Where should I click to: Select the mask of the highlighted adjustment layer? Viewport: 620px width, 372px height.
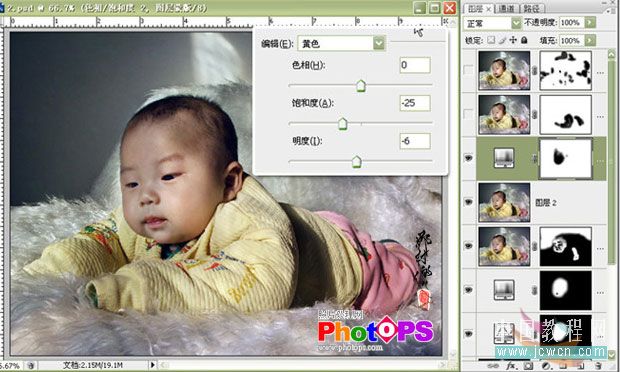click(x=565, y=158)
